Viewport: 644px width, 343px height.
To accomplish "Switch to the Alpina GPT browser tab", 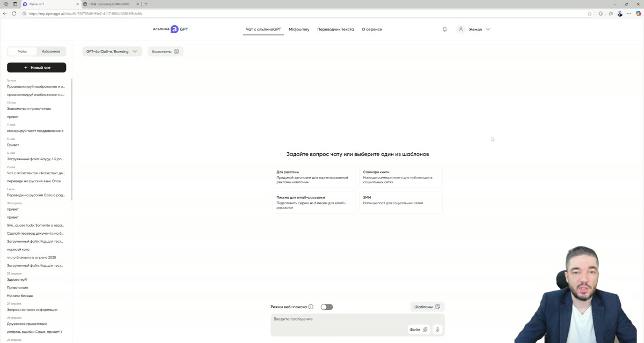I will (50, 4).
